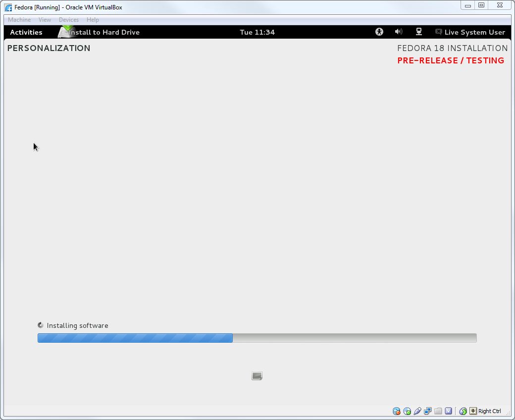515x420 pixels.
Task: Click the VirtualBox network adapters icon
Action: pyautogui.click(x=428, y=411)
